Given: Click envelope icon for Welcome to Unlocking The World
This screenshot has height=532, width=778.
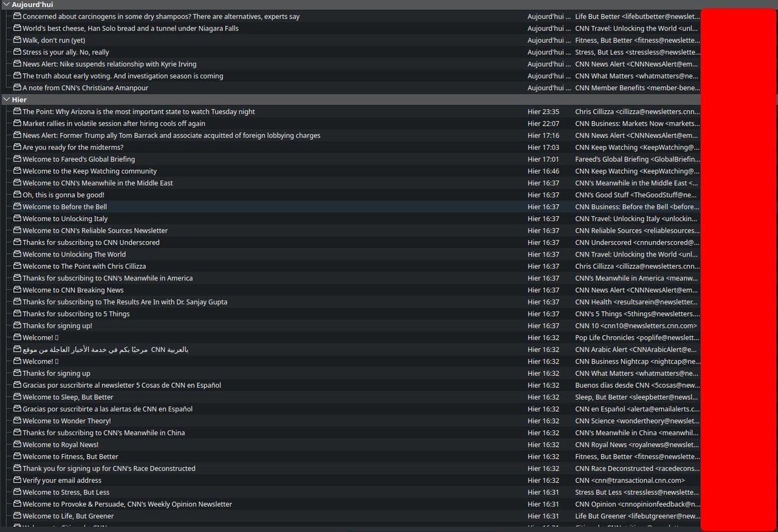Looking at the screenshot, I should [18, 254].
